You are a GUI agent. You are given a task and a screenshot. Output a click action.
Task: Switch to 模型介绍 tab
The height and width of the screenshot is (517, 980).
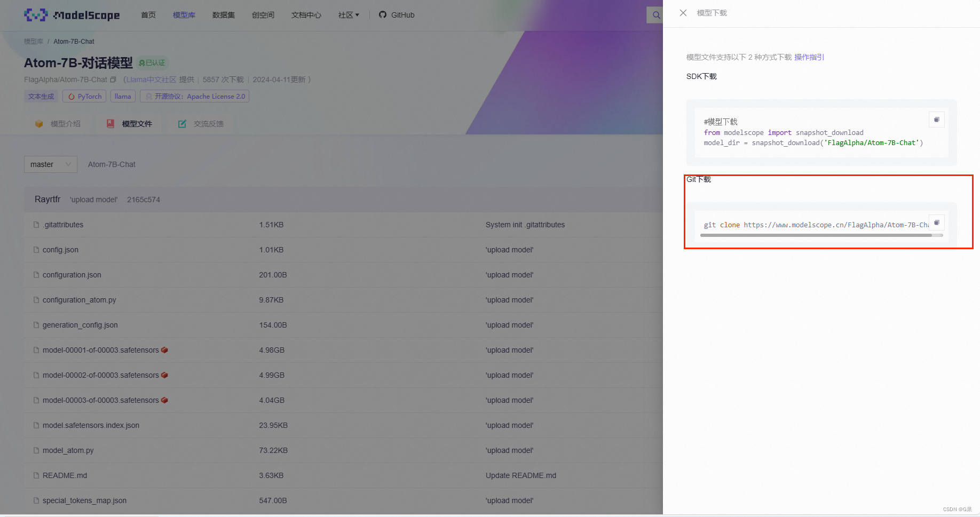(58, 124)
